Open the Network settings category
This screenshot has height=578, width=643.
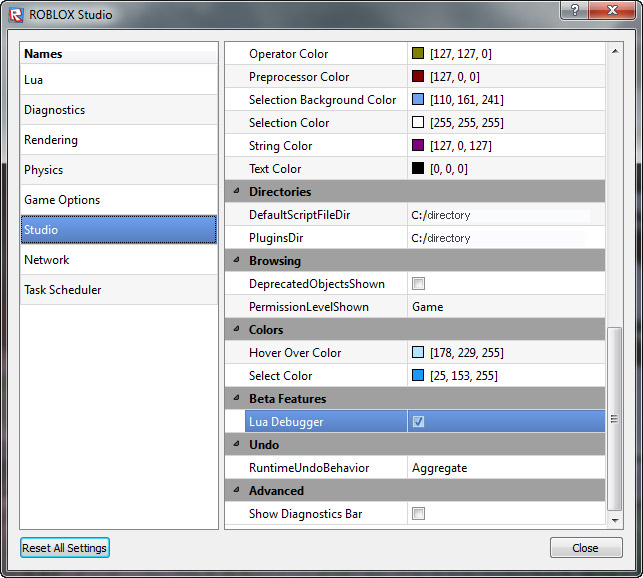point(119,260)
